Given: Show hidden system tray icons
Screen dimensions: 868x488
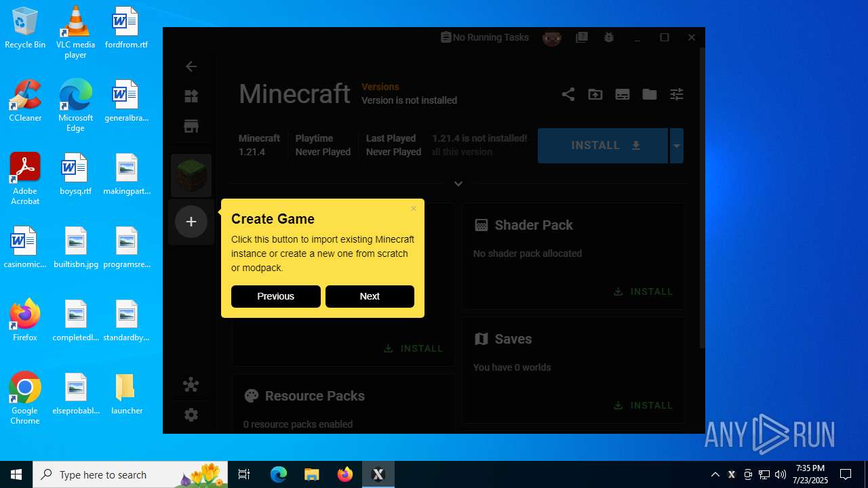Looking at the screenshot, I should [x=715, y=474].
